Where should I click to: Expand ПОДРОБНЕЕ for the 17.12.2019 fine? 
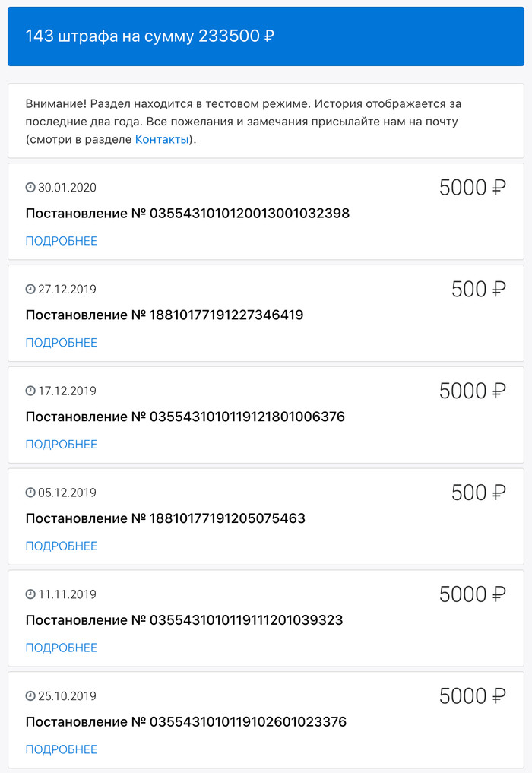tap(62, 445)
